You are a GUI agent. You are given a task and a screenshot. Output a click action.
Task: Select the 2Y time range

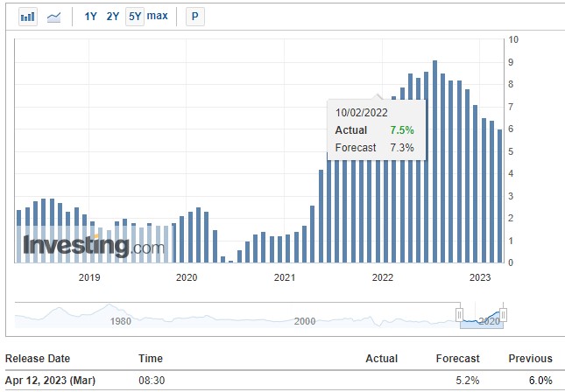click(x=113, y=17)
